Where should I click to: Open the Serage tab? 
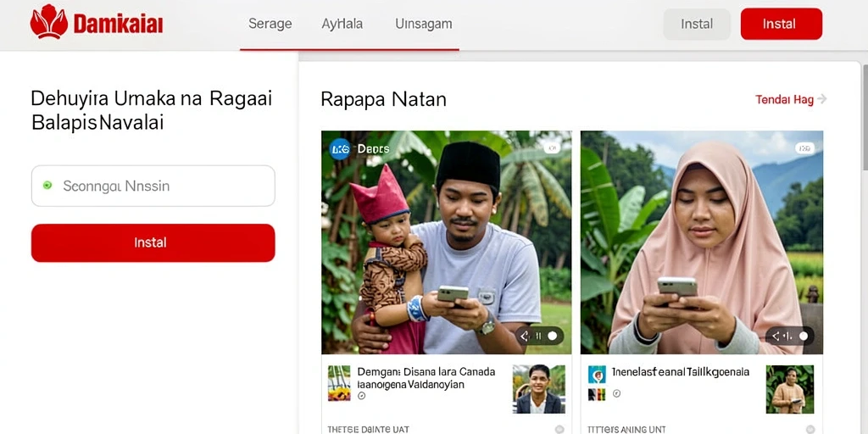pyautogui.click(x=270, y=24)
